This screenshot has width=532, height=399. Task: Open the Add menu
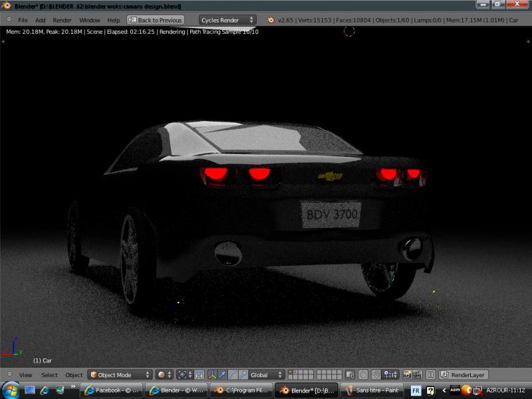click(40, 20)
